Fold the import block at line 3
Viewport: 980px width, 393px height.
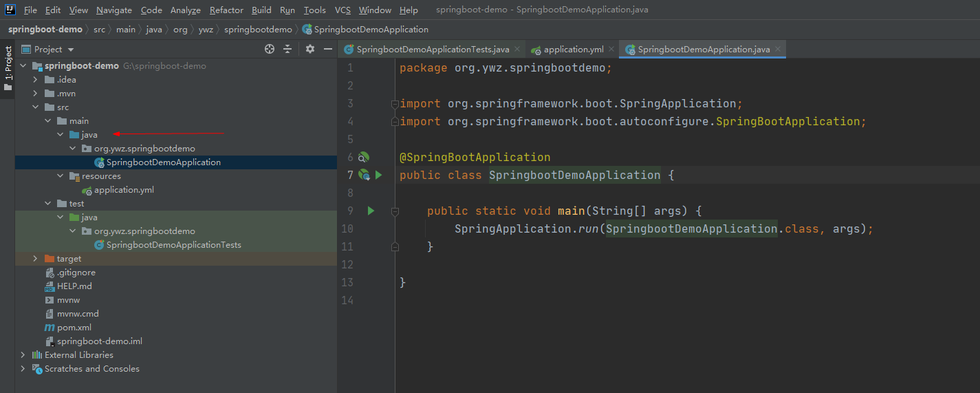[x=395, y=104]
